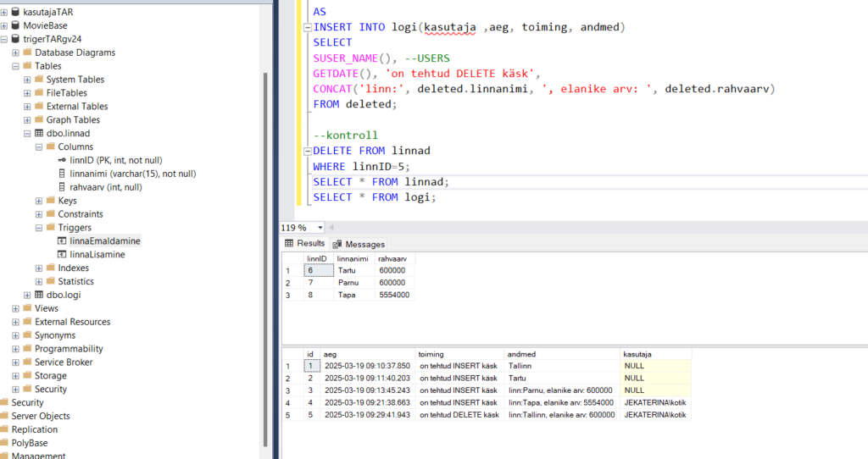
Task: Switch to the Messages tab
Action: pyautogui.click(x=359, y=244)
